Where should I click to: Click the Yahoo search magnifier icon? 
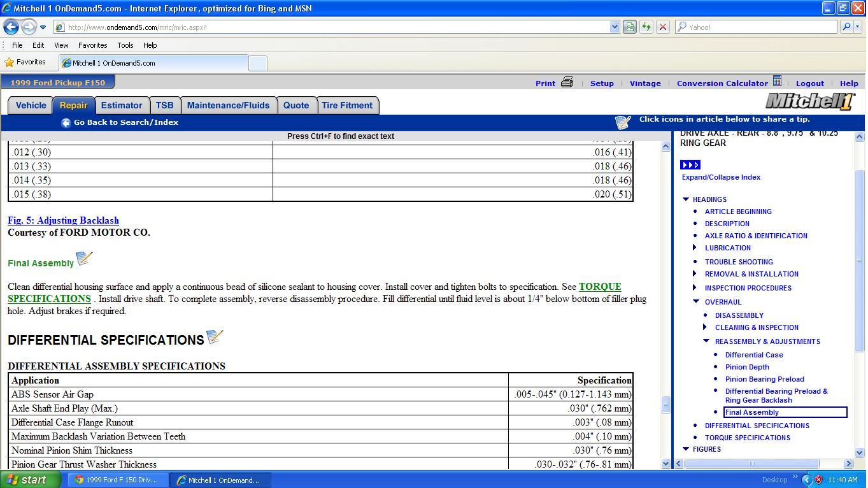pyautogui.click(x=846, y=27)
